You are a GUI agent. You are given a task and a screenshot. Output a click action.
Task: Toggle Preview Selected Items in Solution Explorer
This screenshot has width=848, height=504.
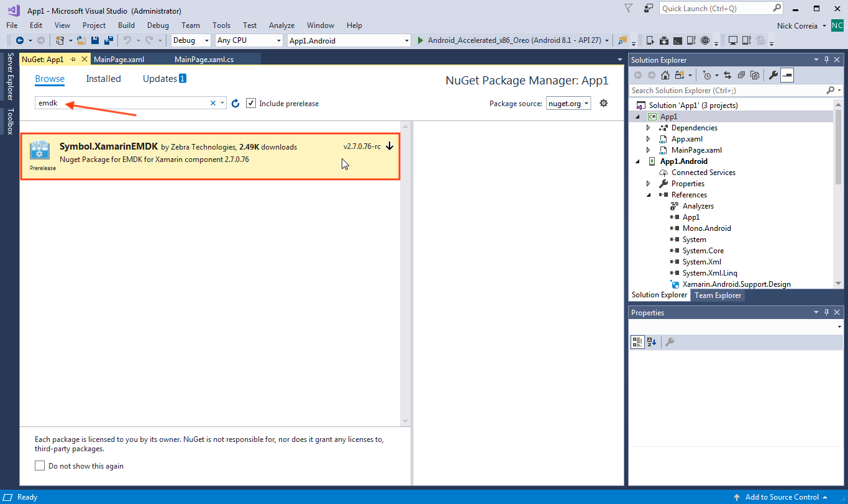pyautogui.click(x=787, y=75)
